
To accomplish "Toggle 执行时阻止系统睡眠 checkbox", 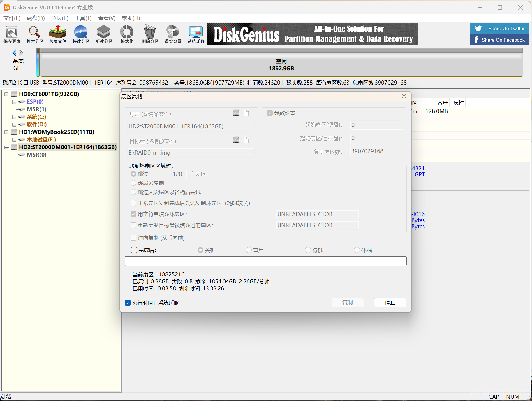I will 128,303.
